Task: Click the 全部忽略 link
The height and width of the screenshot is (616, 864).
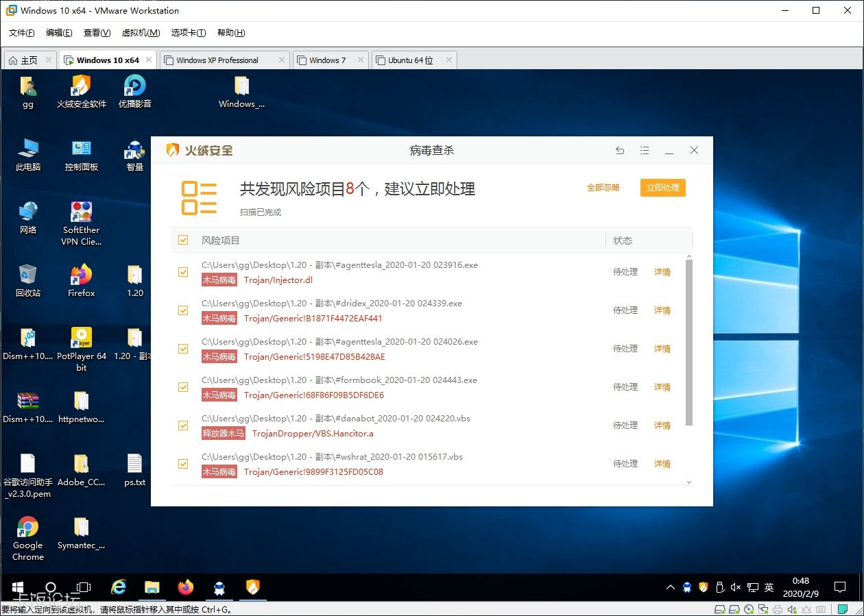Action: tap(603, 188)
